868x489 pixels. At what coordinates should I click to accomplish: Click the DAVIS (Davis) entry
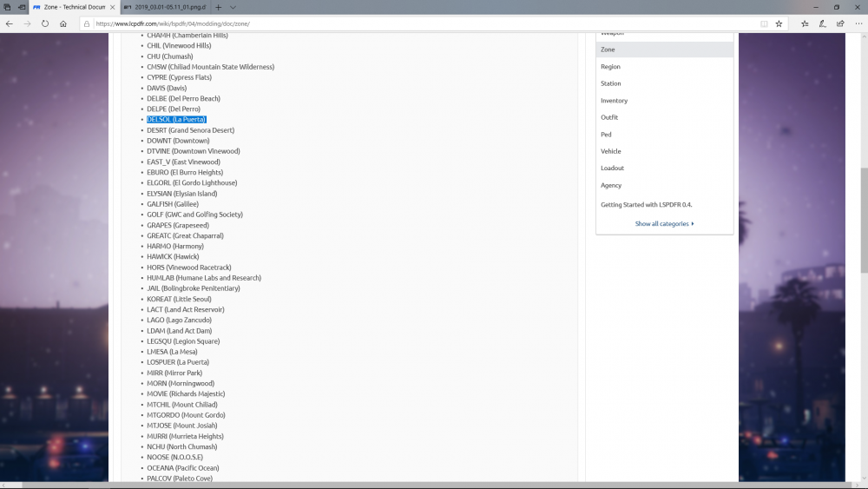tap(167, 88)
